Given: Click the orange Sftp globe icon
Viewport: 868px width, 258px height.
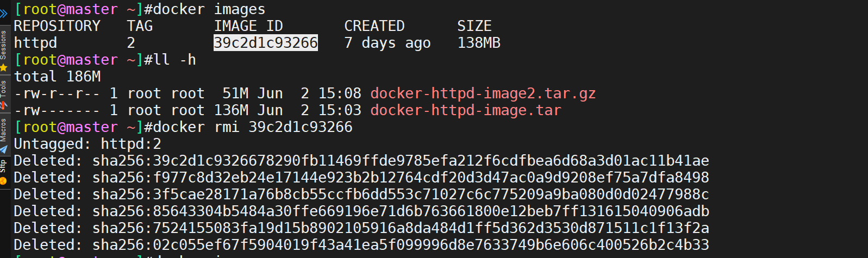Looking at the screenshot, I should (3, 180).
